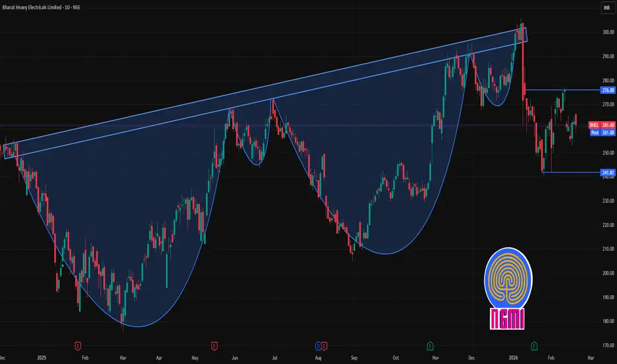Click the Apr label on time axis
Screen dimensions: 617x364
tap(159, 357)
